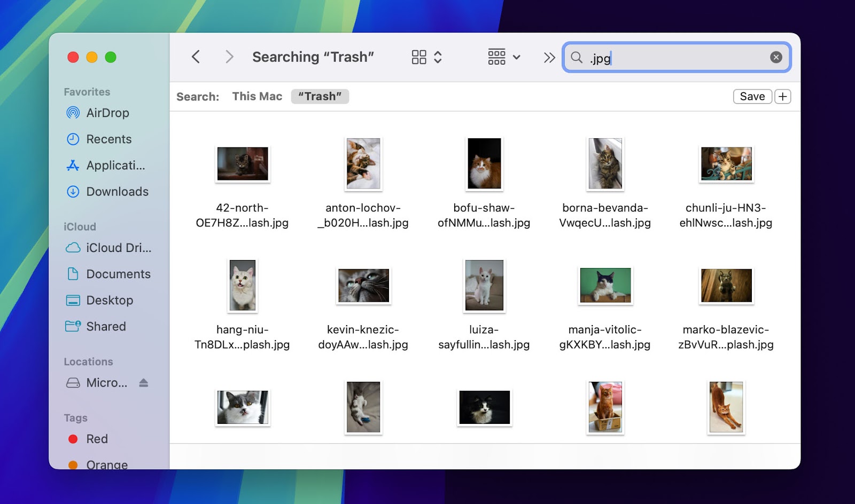Select the manja-vitolic-gKXKBY...lash.jpg thumbnail
Viewport: 855px width, 504px height.
605,286
